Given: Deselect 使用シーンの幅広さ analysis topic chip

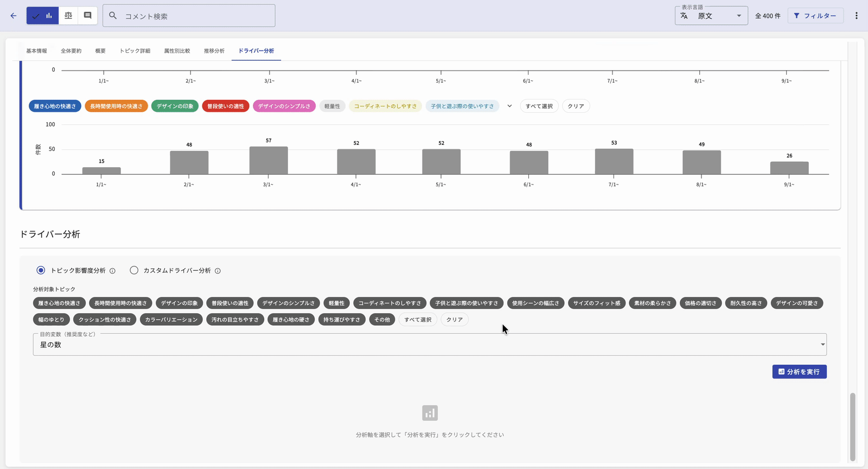Looking at the screenshot, I should click(x=535, y=303).
